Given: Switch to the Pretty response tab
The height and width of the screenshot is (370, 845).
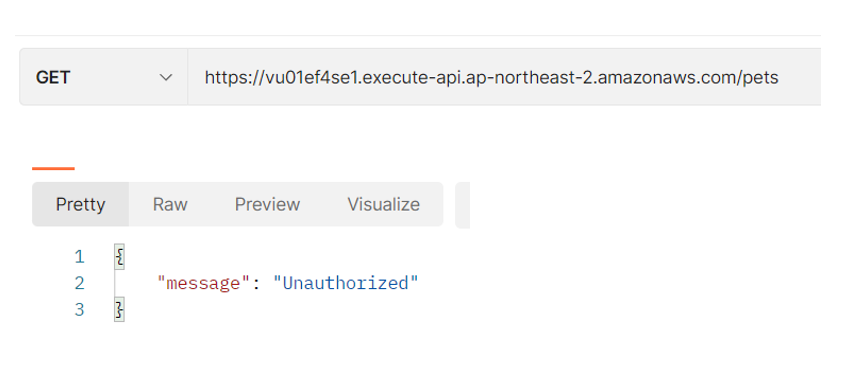Looking at the screenshot, I should [x=80, y=204].
